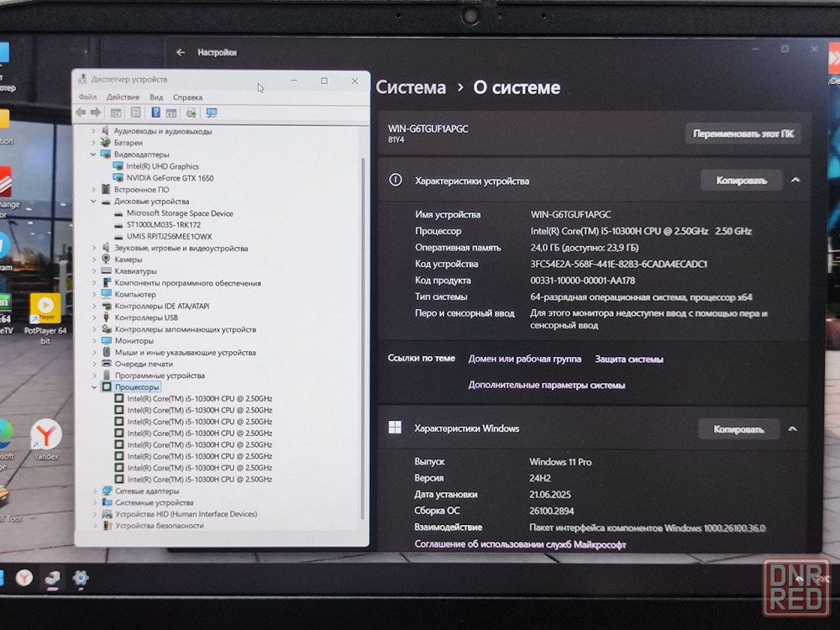This screenshot has height=630, width=840.
Task: Expand the Аудиовходы и аудиовыходы category
Action: pyautogui.click(x=93, y=131)
